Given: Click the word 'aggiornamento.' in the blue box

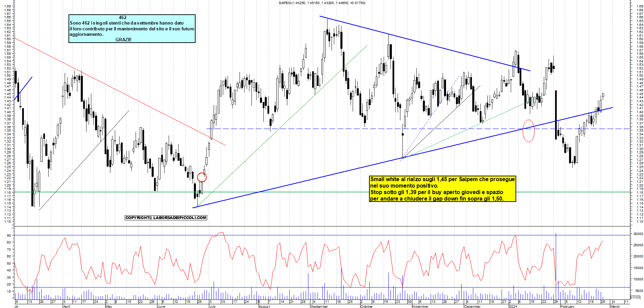Looking at the screenshot, I should [x=87, y=34].
